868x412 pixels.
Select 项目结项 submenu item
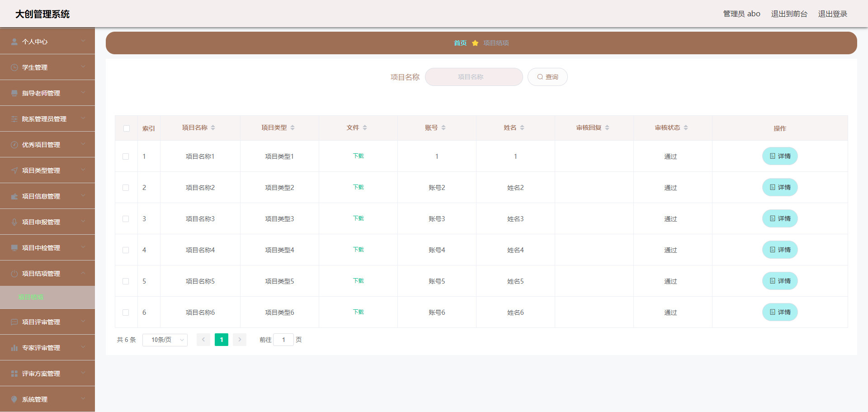click(47, 297)
